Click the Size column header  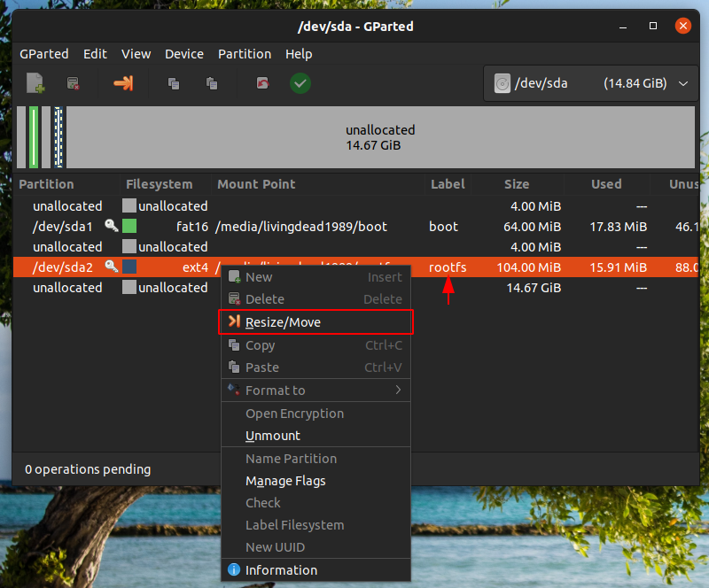[517, 184]
